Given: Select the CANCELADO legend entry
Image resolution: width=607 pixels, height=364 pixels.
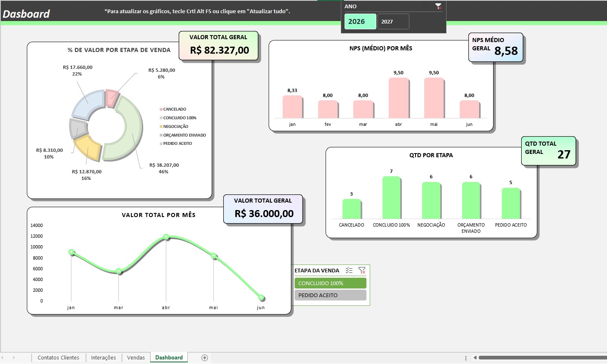Looking at the screenshot, I should click(x=173, y=109).
